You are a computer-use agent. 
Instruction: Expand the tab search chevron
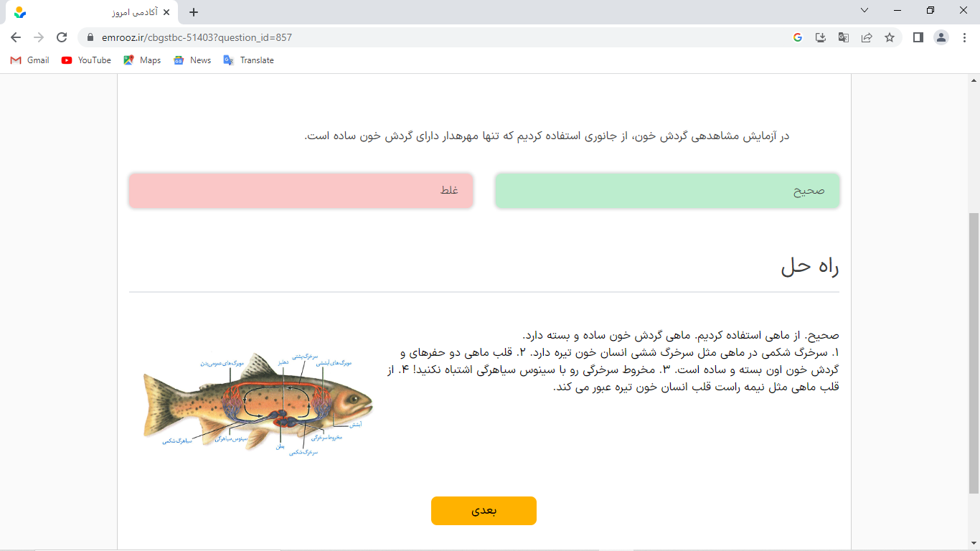(864, 11)
